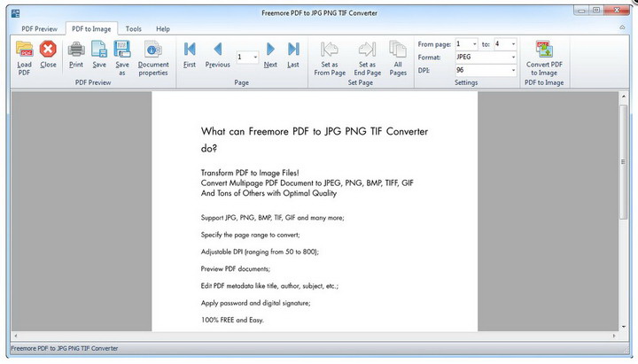The height and width of the screenshot is (364, 638).
Task: Go to the First page
Action: pyautogui.click(x=190, y=55)
